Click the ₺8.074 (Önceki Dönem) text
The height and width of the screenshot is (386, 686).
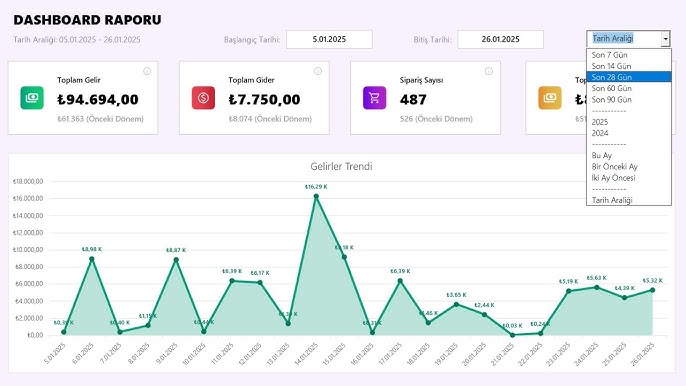[x=270, y=119]
